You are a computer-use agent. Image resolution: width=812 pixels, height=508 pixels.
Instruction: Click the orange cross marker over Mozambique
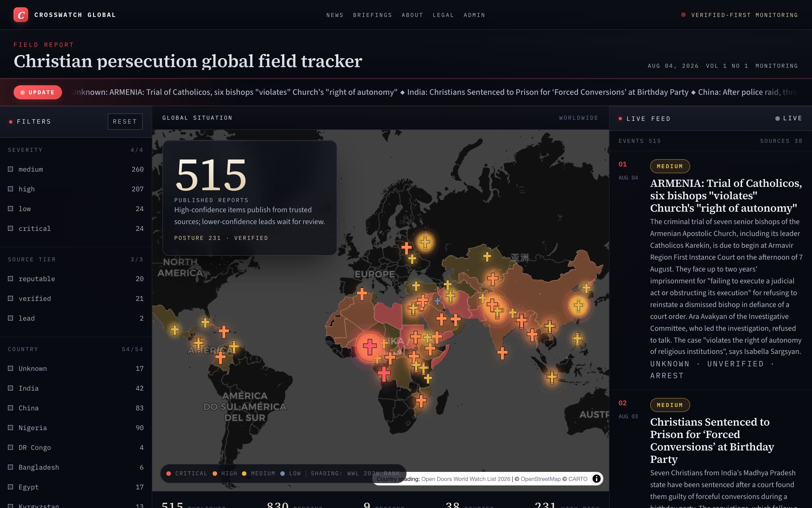(421, 400)
